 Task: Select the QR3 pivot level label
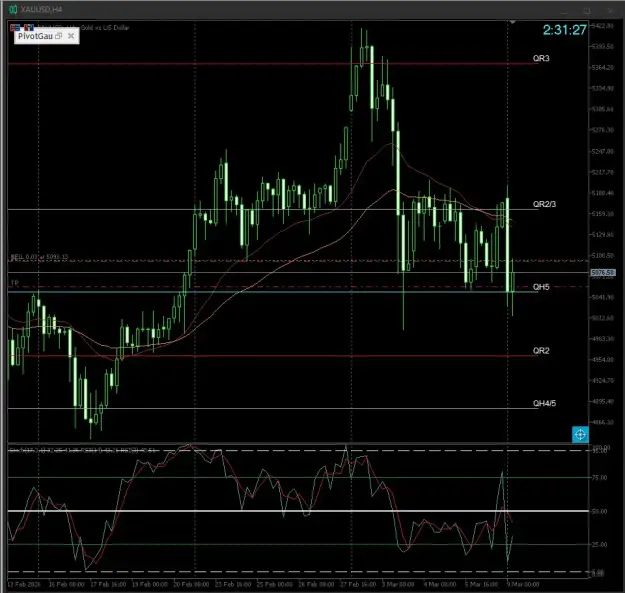click(x=541, y=59)
